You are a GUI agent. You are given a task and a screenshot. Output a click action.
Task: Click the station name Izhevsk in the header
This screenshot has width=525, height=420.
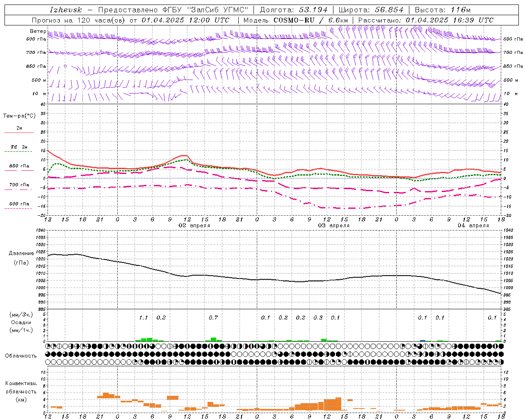coord(66,10)
